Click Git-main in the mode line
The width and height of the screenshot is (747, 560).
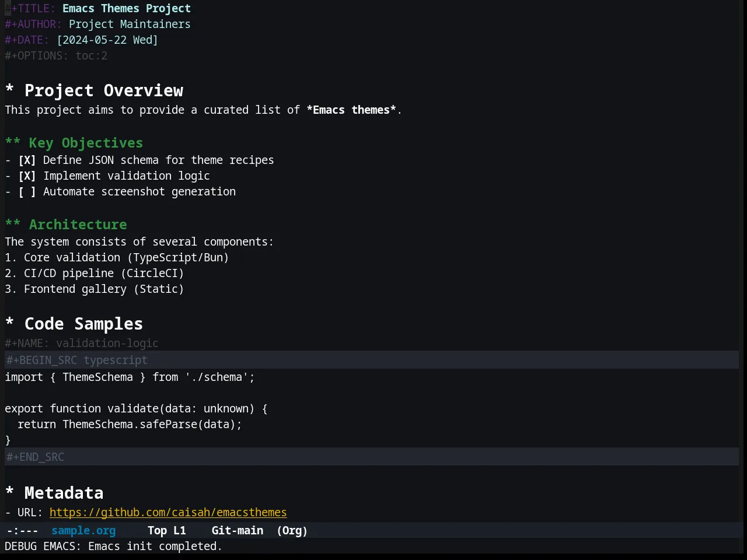point(238,530)
